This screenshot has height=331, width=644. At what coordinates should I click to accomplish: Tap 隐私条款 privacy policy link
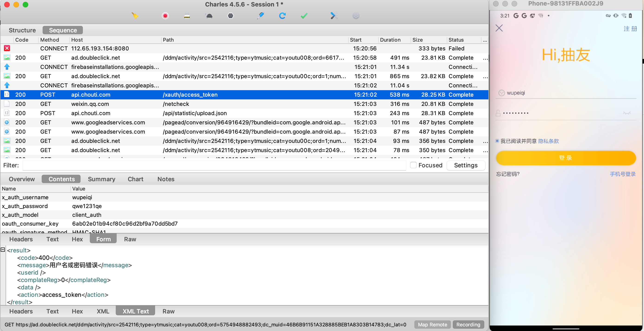pos(548,141)
